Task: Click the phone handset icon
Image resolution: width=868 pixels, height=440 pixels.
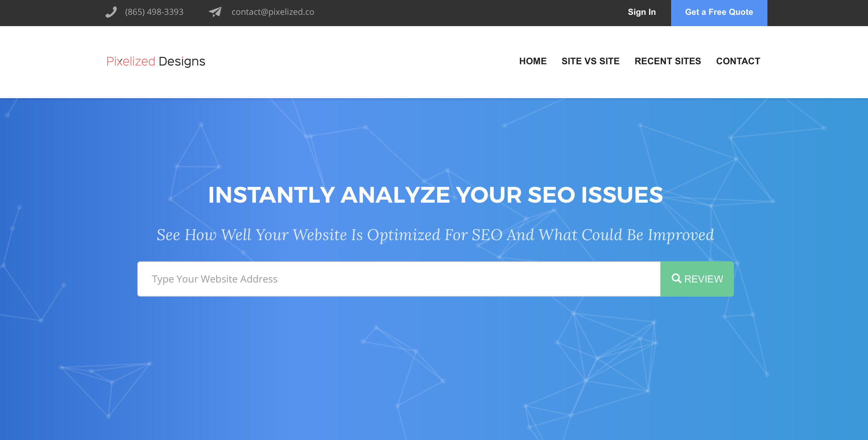Action: (x=111, y=12)
